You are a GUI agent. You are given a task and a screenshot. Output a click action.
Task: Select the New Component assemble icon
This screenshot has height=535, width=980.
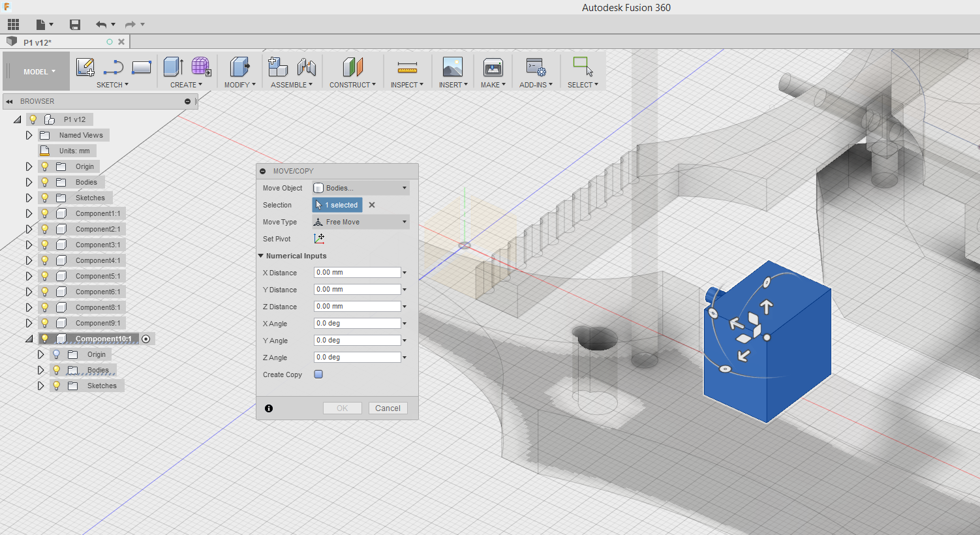(278, 67)
